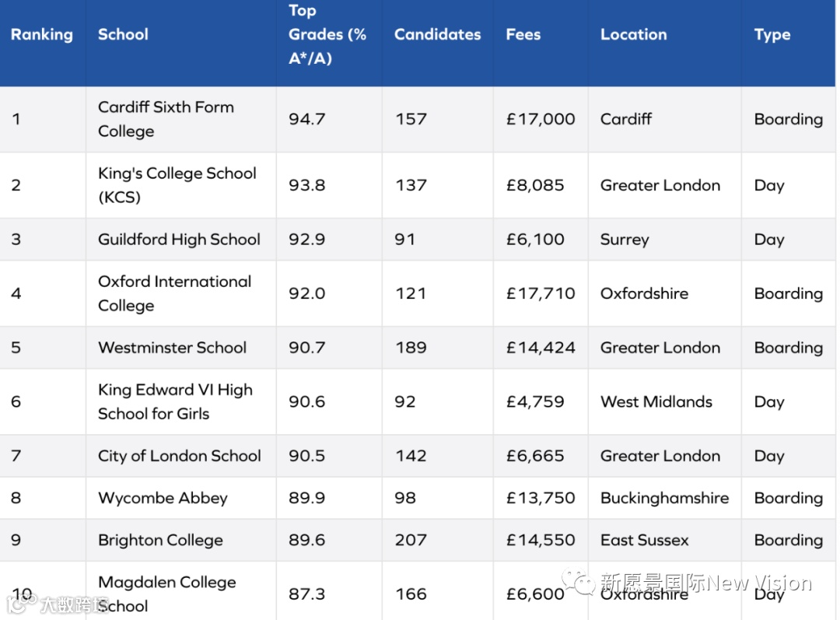Click the Top Grades (% A*/A) header
This screenshot has width=840, height=620.
327,34
